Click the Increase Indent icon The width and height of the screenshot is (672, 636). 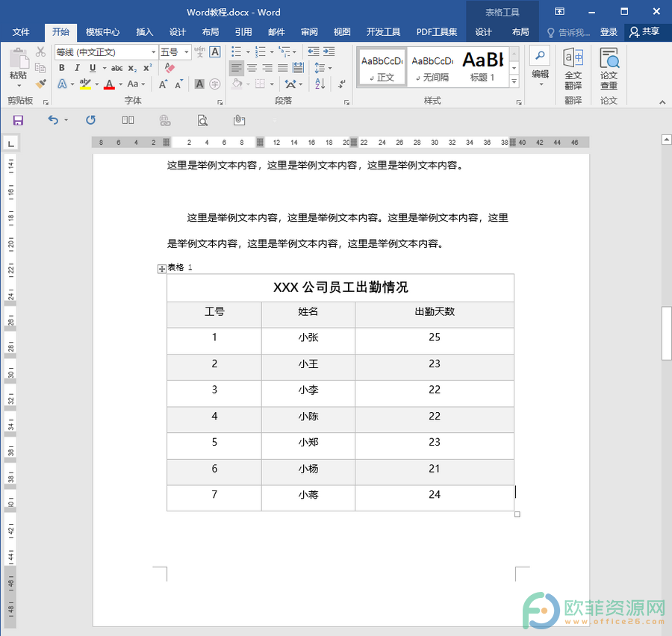pyautogui.click(x=329, y=52)
